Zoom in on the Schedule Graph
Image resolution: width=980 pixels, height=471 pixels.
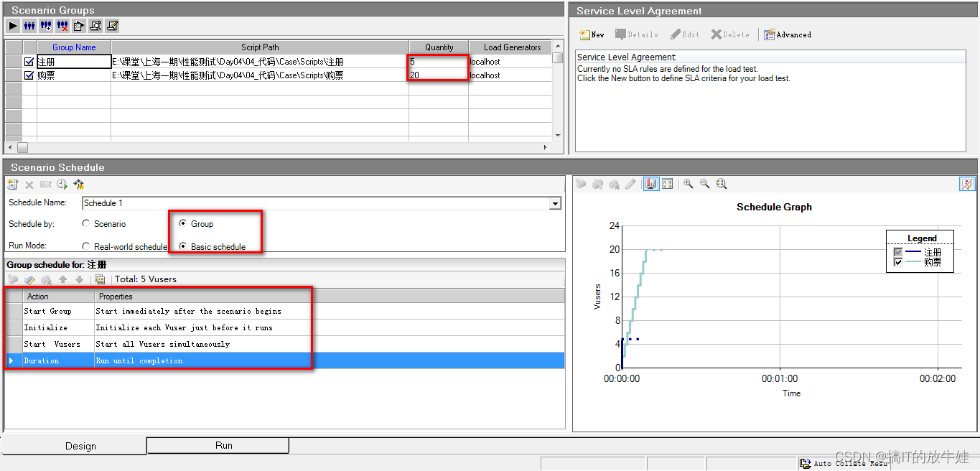688,184
